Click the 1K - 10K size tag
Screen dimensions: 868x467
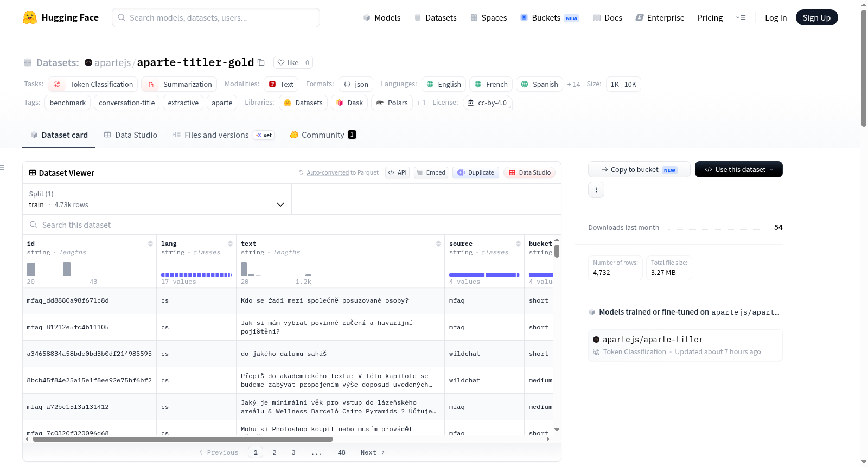tap(623, 84)
